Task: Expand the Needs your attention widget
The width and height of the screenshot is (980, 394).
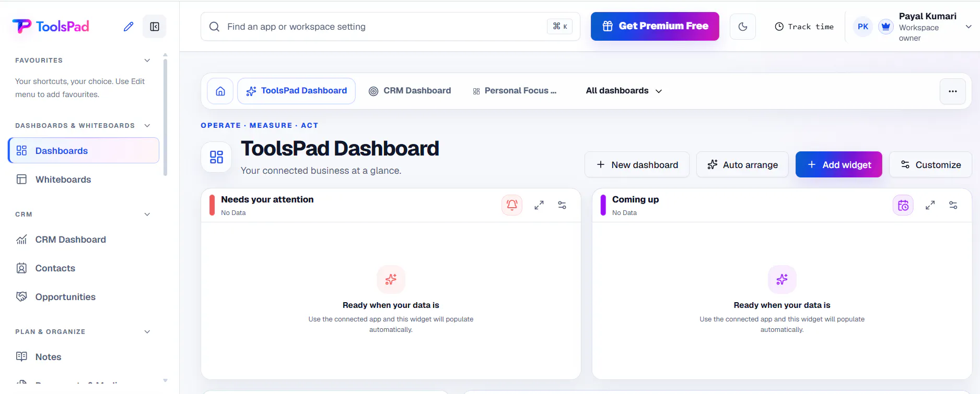Action: coord(539,205)
